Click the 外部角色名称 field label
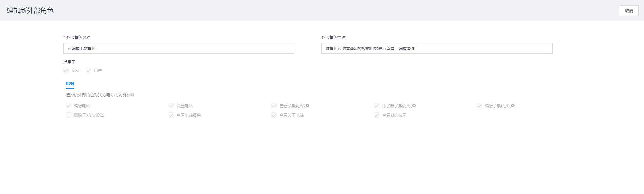 [x=78, y=38]
